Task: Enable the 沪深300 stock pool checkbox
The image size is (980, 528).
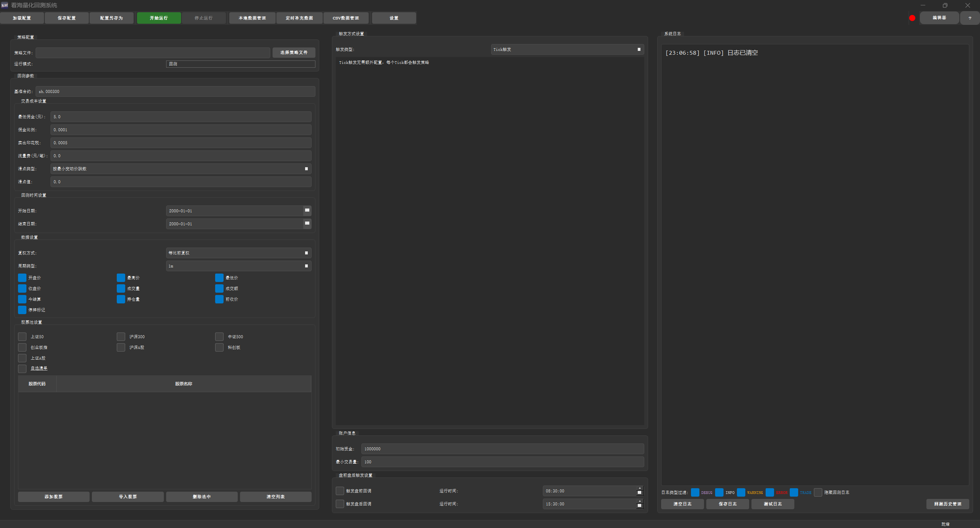Action: pyautogui.click(x=121, y=337)
